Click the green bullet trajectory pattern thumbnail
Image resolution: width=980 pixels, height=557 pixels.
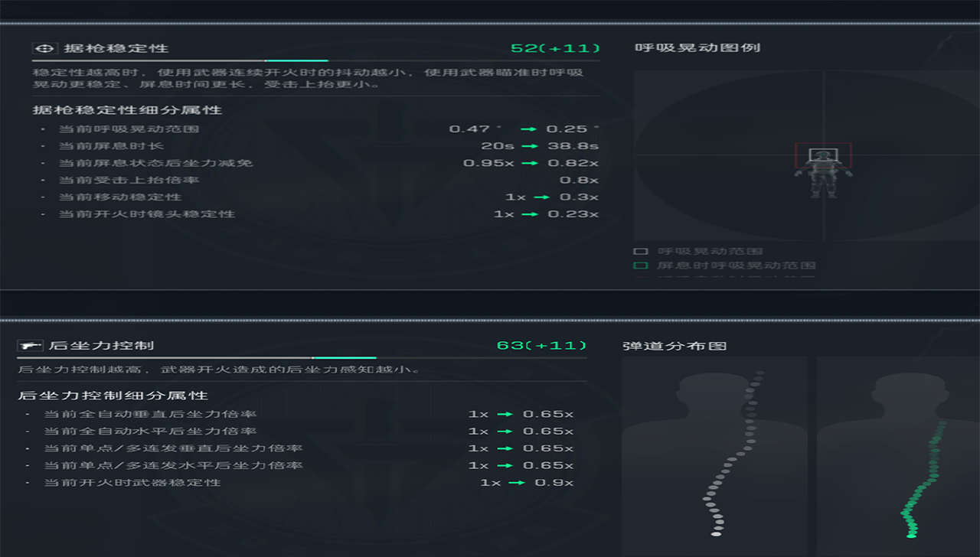pos(898,456)
